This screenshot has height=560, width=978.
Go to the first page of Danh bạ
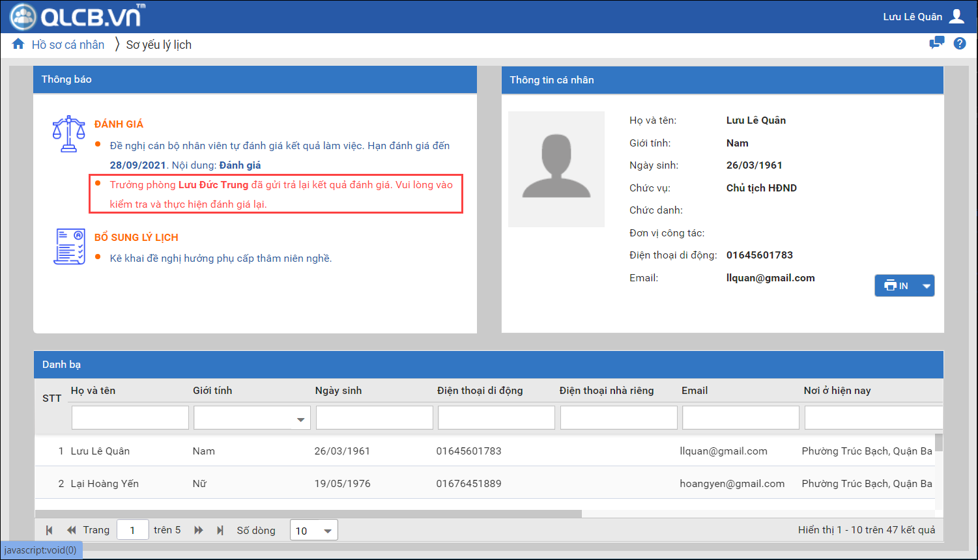click(x=50, y=530)
